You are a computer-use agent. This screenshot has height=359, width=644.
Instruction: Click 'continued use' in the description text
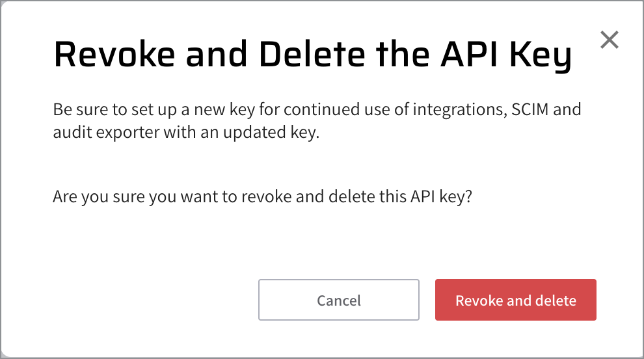(x=325, y=109)
